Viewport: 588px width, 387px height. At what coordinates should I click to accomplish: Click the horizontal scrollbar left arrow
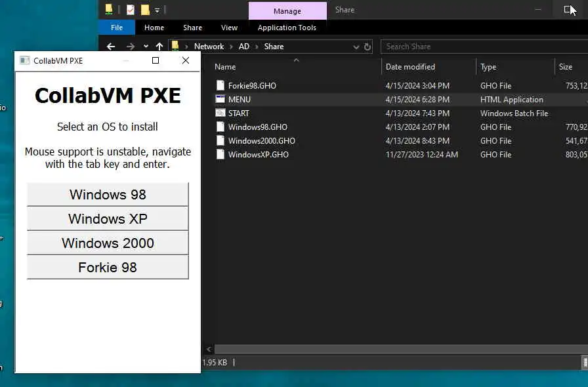click(209, 349)
